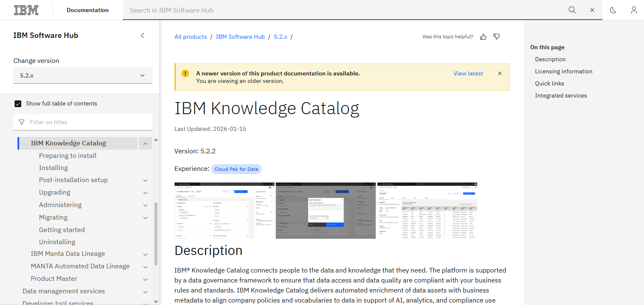Dismiss the newer version banner
This screenshot has height=305, width=644.
click(x=500, y=73)
